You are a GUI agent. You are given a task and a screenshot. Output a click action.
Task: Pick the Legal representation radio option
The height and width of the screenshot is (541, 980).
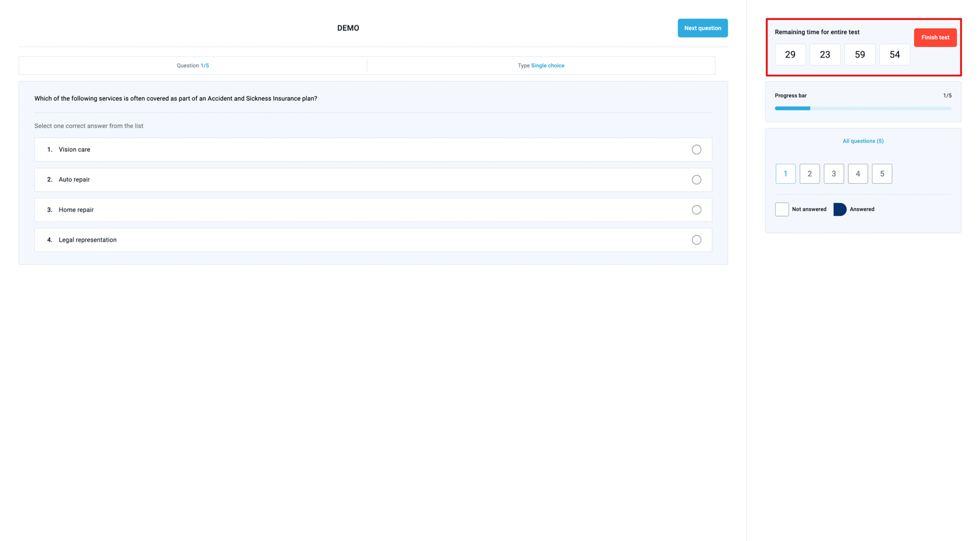point(696,240)
